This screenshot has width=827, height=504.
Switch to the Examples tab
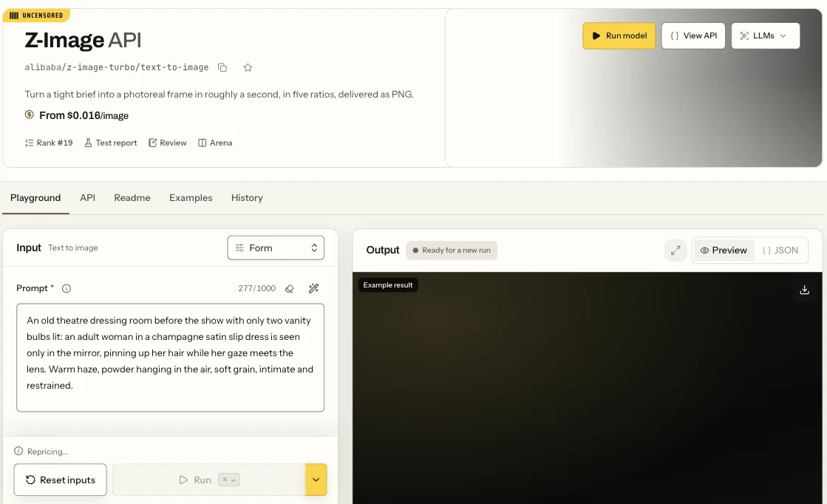tap(191, 198)
